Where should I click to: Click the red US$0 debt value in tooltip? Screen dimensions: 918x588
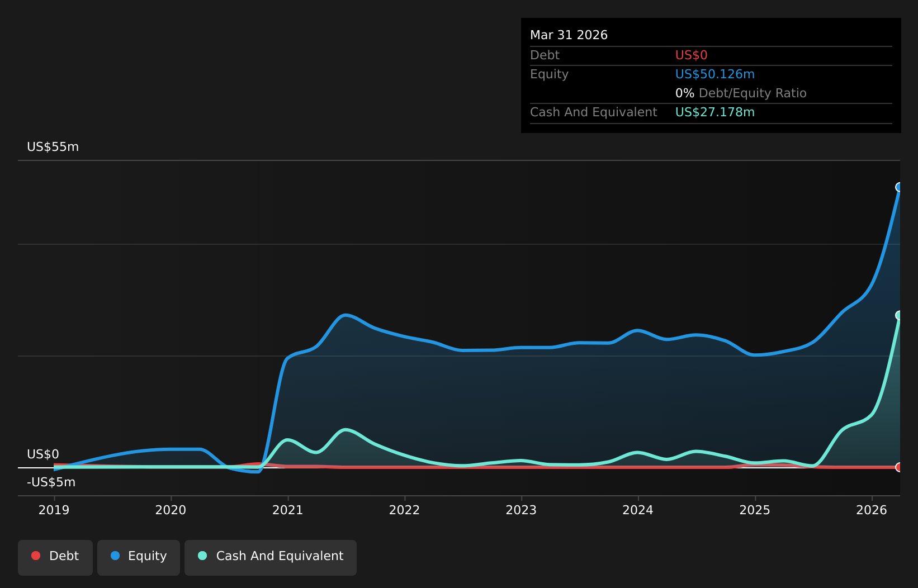click(692, 55)
